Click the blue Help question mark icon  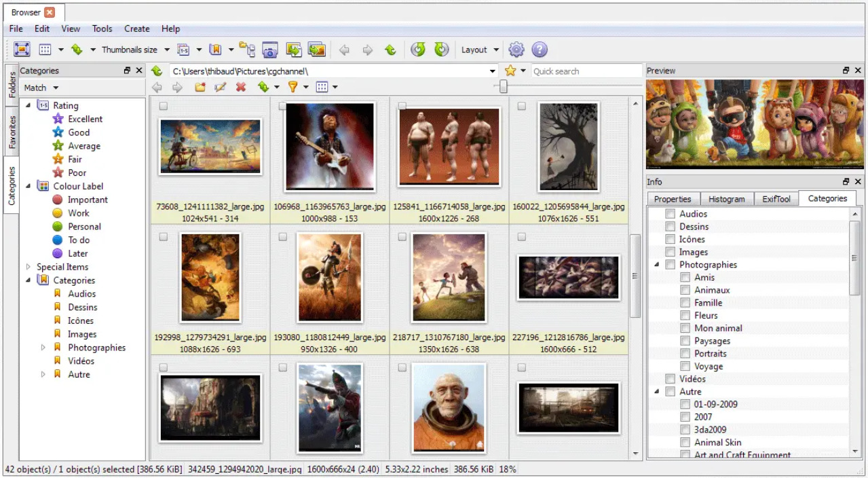(x=540, y=50)
